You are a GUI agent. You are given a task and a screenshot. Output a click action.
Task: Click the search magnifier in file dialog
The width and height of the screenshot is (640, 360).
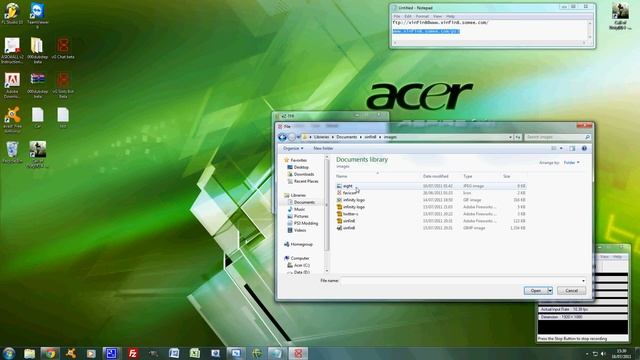(587, 137)
